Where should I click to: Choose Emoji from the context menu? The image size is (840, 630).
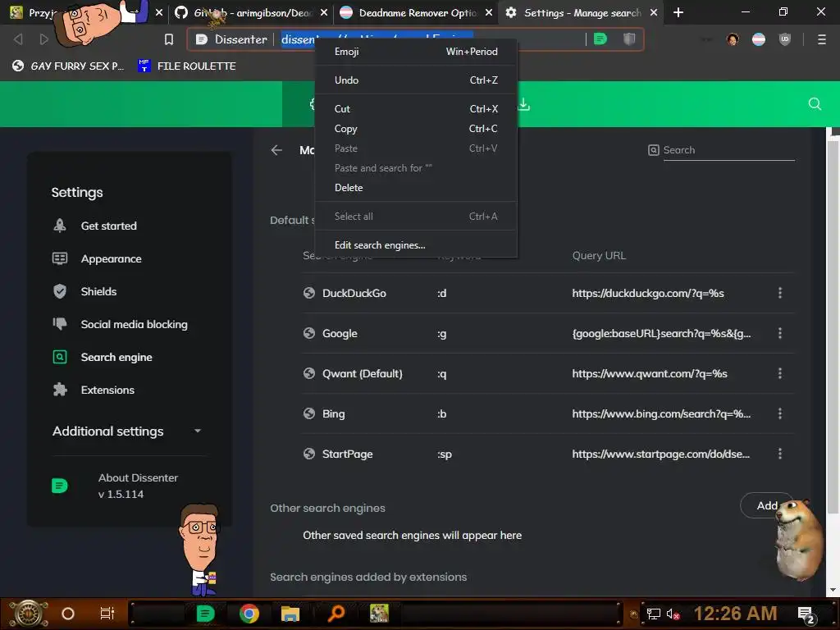416,52
